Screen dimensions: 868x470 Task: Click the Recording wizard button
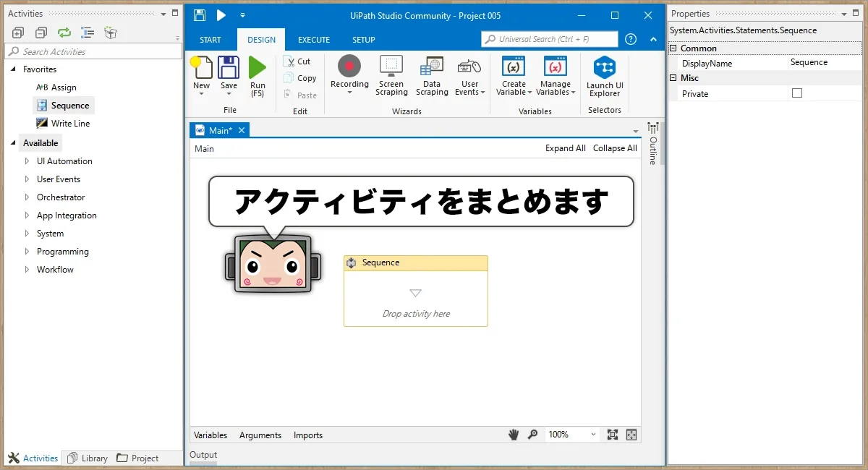tap(349, 75)
